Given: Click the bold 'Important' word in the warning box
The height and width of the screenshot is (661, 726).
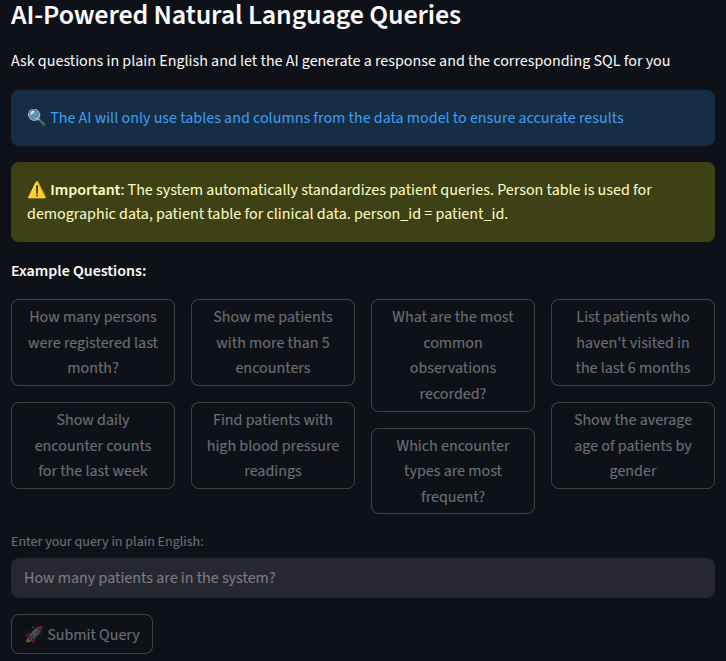Looking at the screenshot, I should click(x=85, y=189).
